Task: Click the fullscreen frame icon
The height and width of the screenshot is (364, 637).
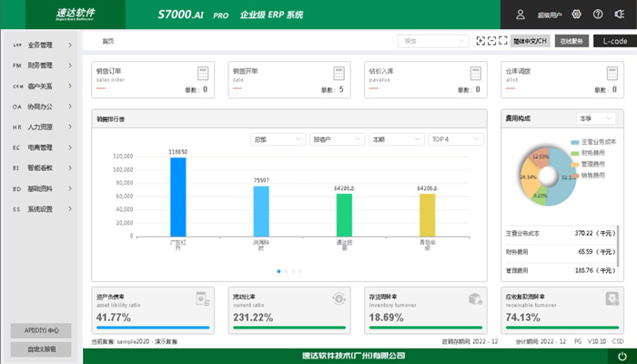Action: tap(501, 41)
